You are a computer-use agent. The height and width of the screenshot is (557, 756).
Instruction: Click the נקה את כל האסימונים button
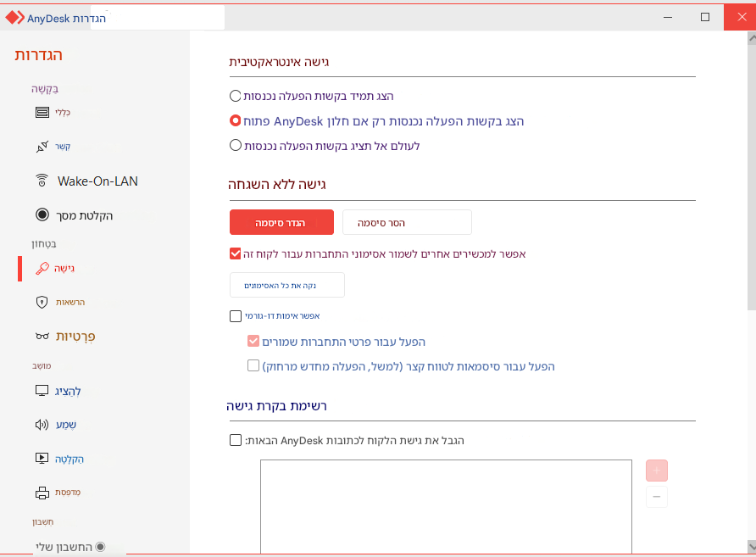(x=286, y=285)
